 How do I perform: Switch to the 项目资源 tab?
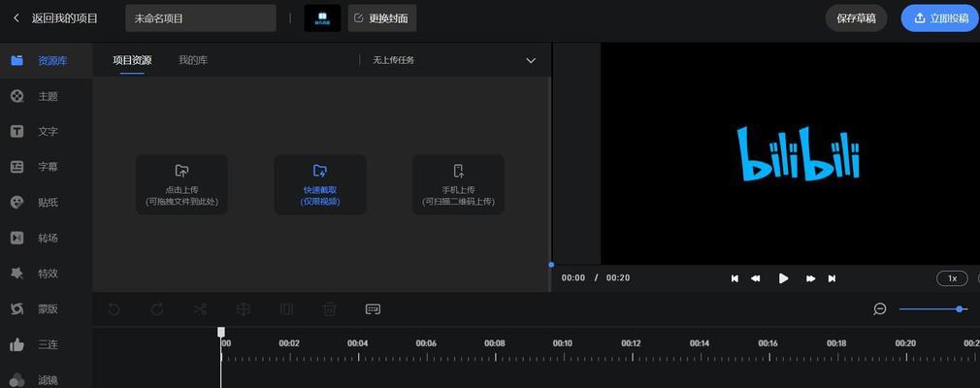132,60
